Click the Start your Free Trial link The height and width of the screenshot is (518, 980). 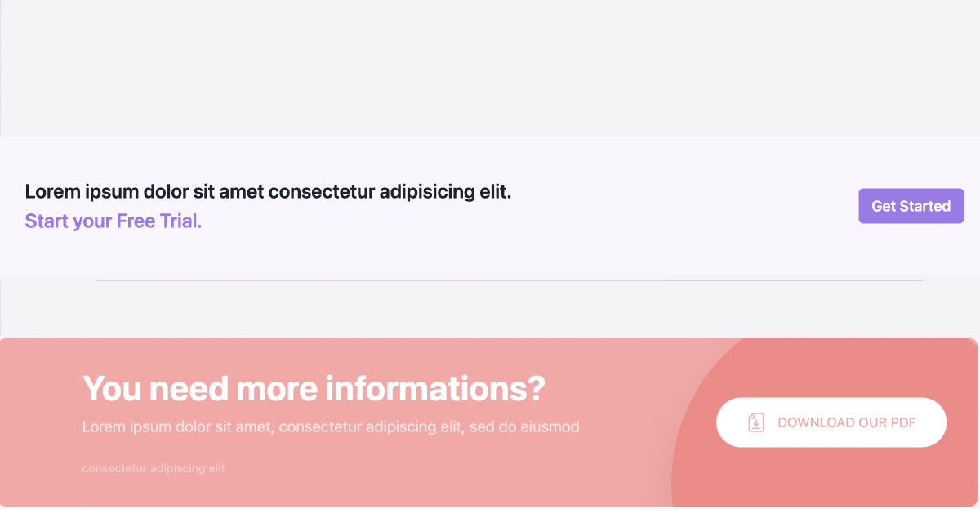(113, 221)
